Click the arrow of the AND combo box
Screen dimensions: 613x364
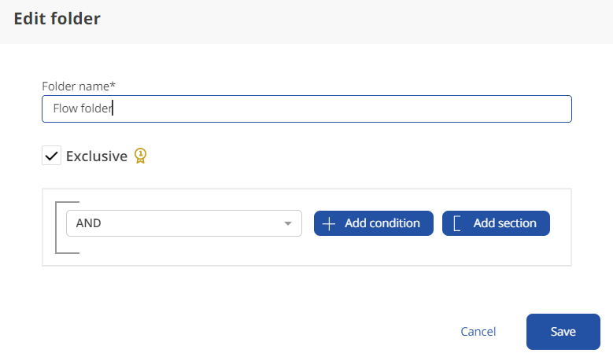tap(288, 224)
